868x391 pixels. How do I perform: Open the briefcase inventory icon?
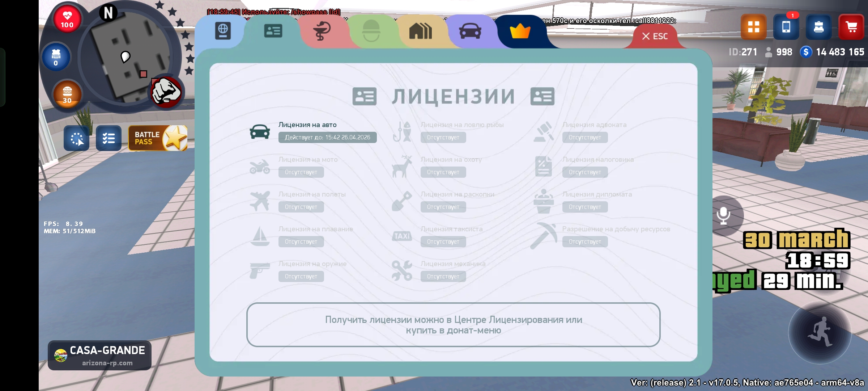point(818,27)
